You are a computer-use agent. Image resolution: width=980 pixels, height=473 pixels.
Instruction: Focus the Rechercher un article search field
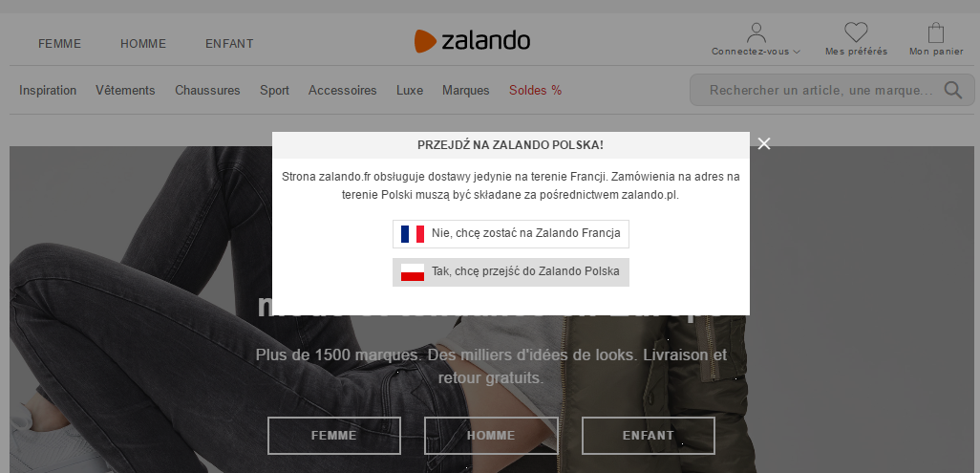(820, 90)
